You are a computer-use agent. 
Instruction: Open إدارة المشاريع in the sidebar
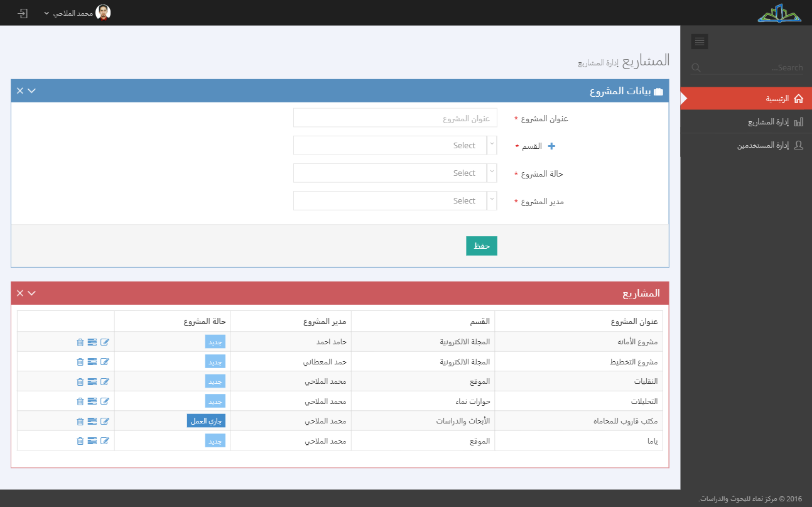click(746, 122)
